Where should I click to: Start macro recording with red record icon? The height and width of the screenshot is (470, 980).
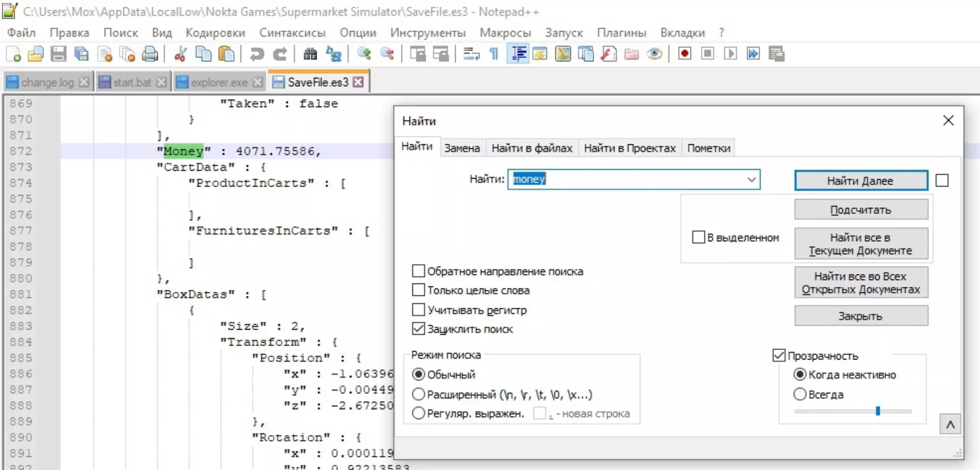(x=684, y=54)
